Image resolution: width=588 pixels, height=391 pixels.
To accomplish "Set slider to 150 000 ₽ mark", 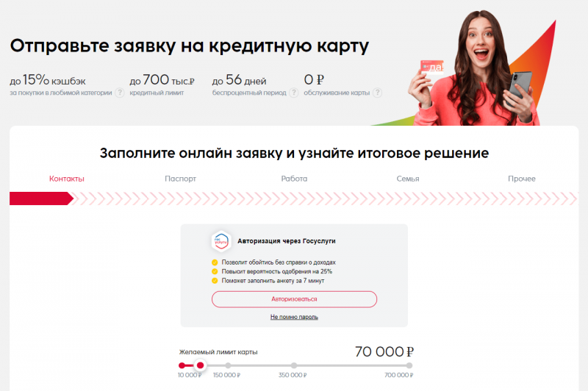I will click(228, 365).
